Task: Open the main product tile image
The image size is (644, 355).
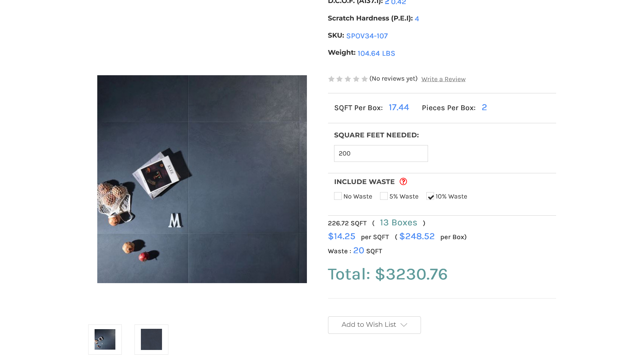Action: click(202, 179)
